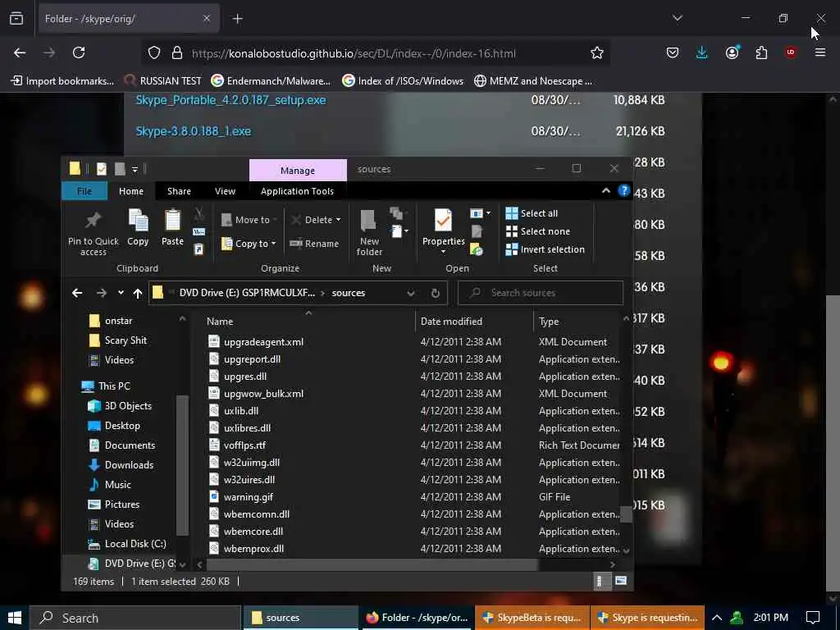Click Rename in Organize group
The width and height of the screenshot is (840, 630).
314,243
